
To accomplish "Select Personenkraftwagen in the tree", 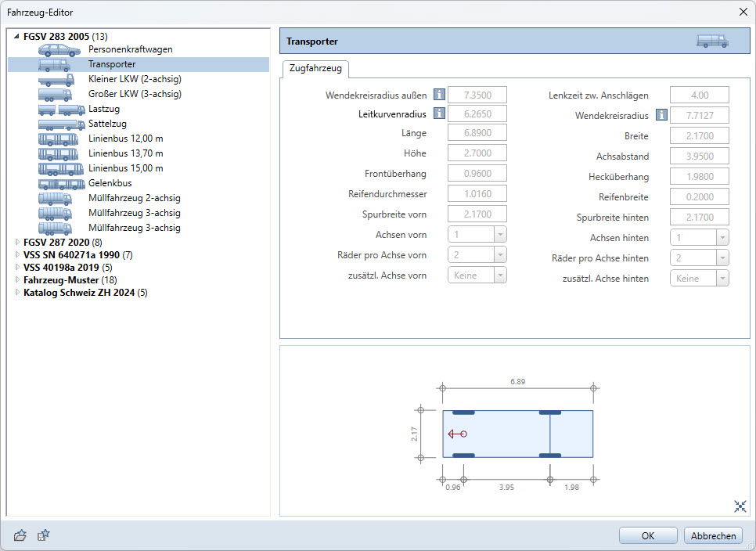I will click(130, 49).
